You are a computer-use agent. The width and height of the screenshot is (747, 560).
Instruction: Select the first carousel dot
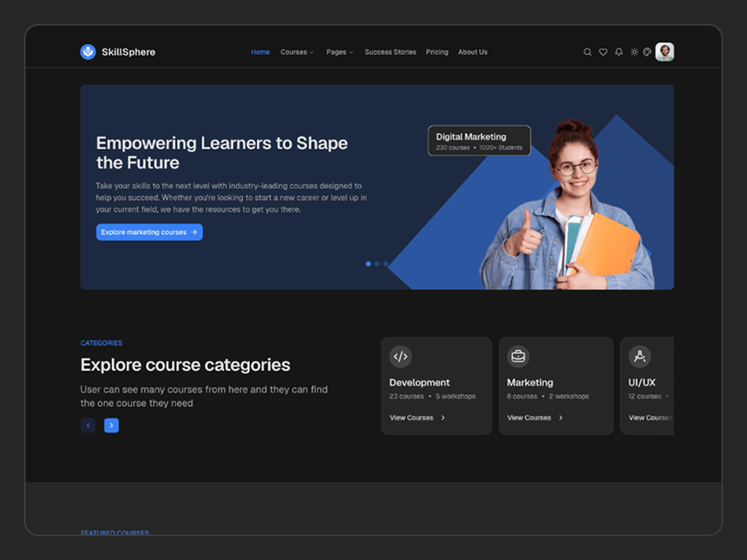click(x=368, y=264)
